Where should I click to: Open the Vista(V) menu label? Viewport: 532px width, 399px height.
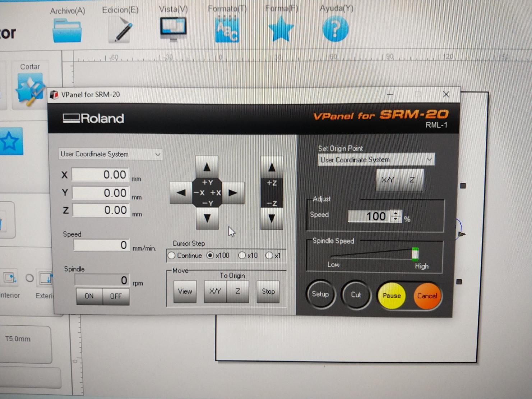coord(174,9)
